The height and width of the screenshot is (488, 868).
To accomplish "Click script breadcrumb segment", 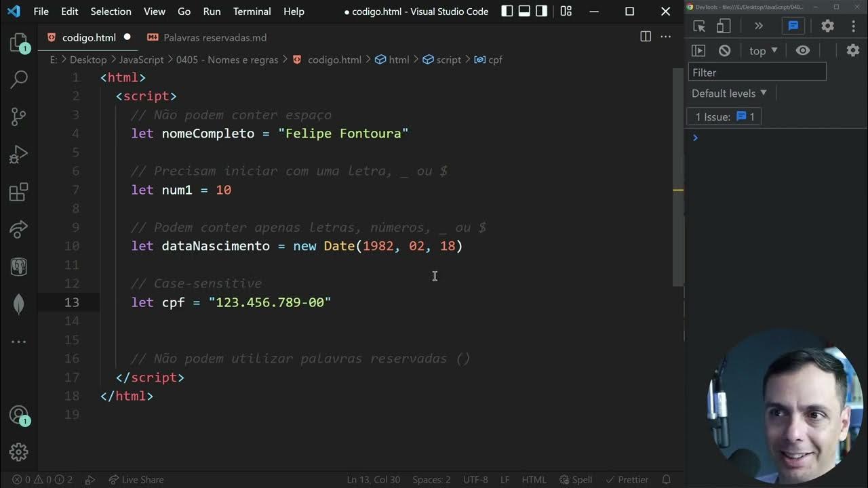I will point(441,60).
